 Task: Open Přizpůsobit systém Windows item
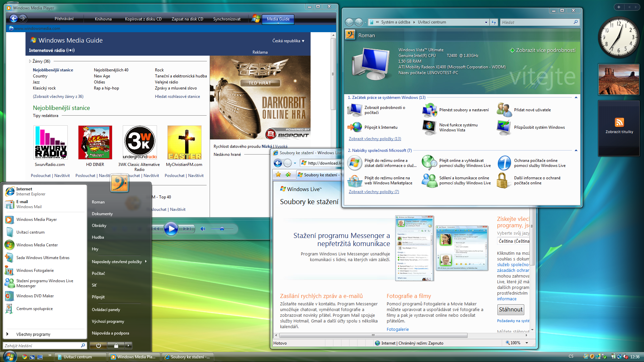(531, 127)
